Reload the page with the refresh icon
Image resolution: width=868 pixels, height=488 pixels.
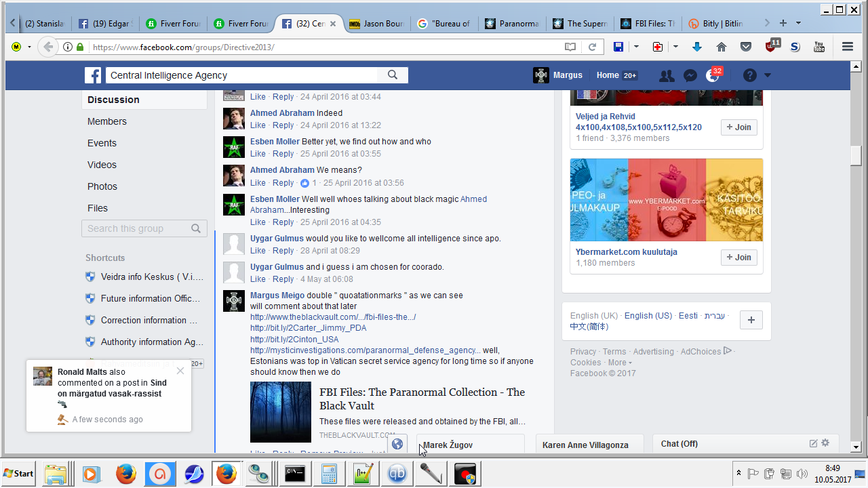[592, 47]
